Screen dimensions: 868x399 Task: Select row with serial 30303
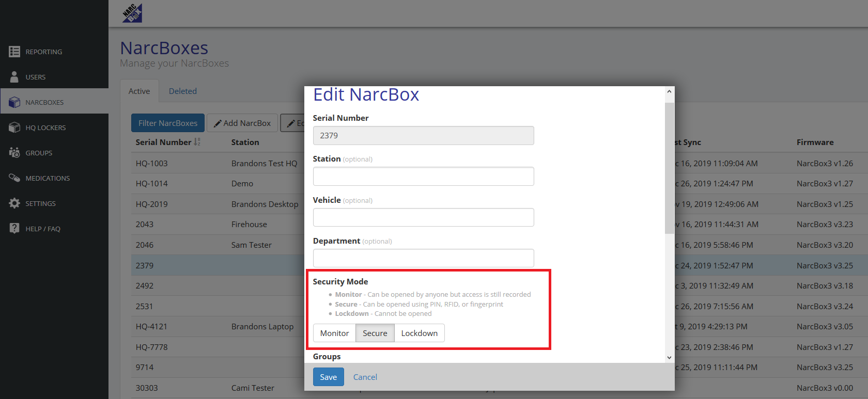pyautogui.click(x=147, y=388)
